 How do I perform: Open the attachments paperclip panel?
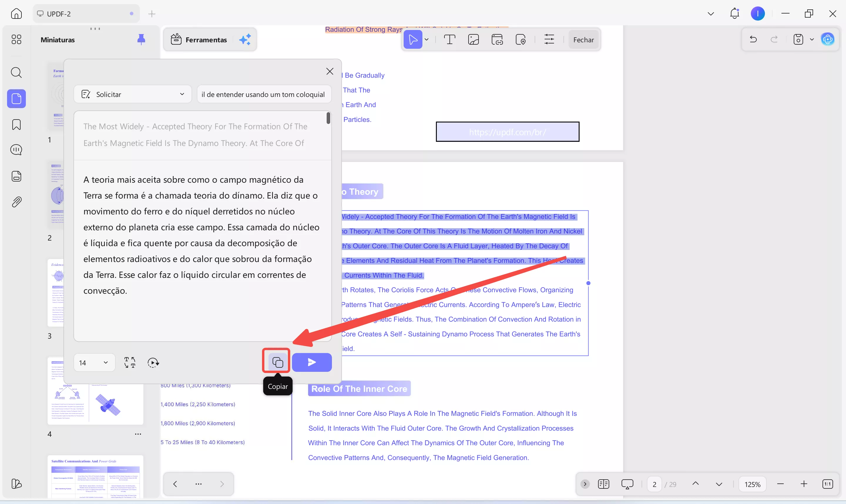pos(16,202)
